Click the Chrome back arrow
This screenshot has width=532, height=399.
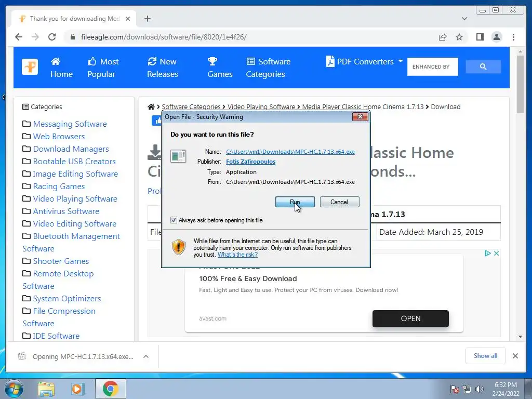pos(19,37)
